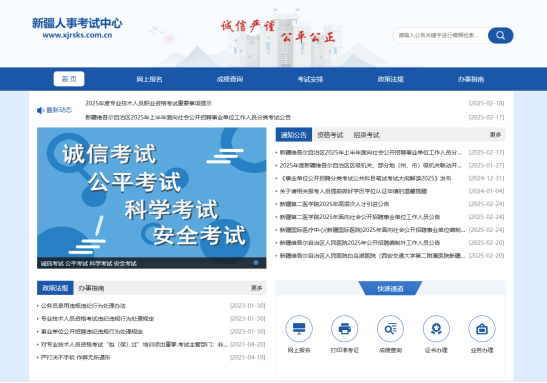Open the 网上报名 quick channel monitor icon
Screen dimensions: 547x383
[x=299, y=329]
